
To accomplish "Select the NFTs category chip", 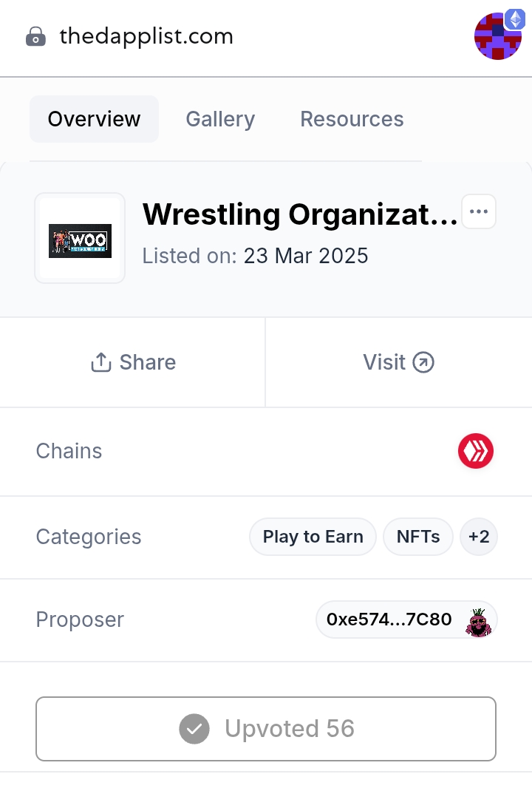I will (418, 537).
